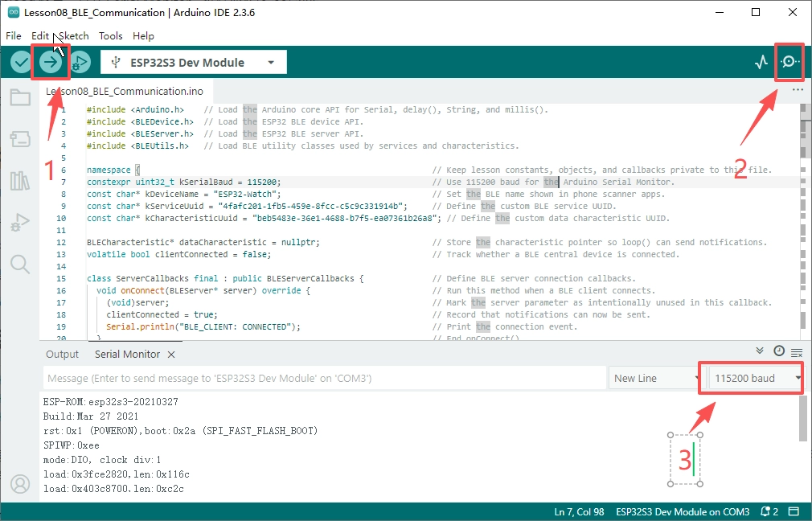Toggle timestamp clock in the Serial Monitor
812x521 pixels.
point(779,351)
